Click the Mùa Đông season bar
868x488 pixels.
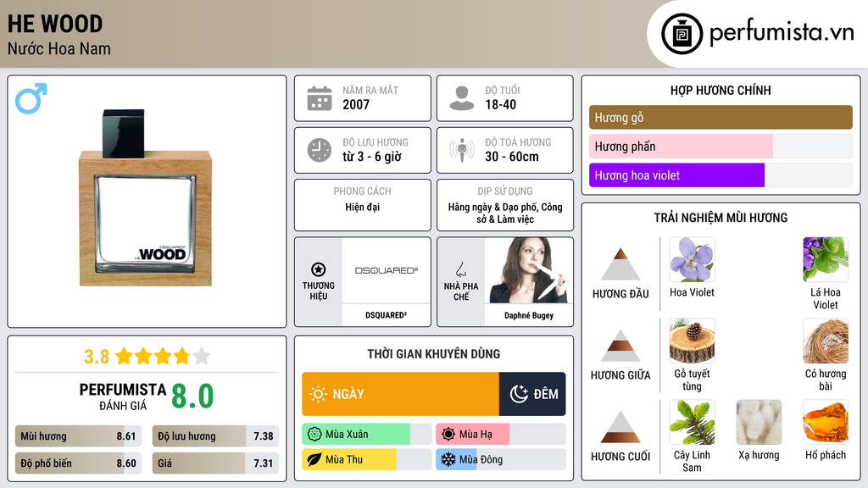coord(501,459)
